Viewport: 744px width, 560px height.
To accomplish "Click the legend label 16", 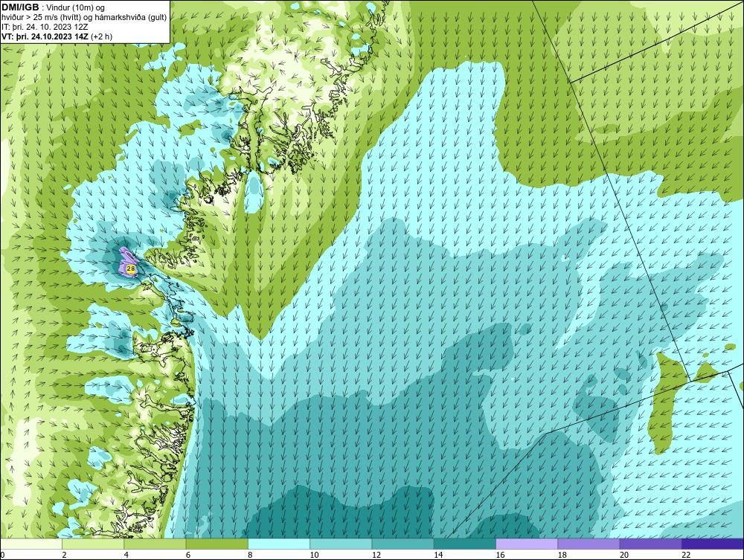I will pyautogui.click(x=500, y=555).
